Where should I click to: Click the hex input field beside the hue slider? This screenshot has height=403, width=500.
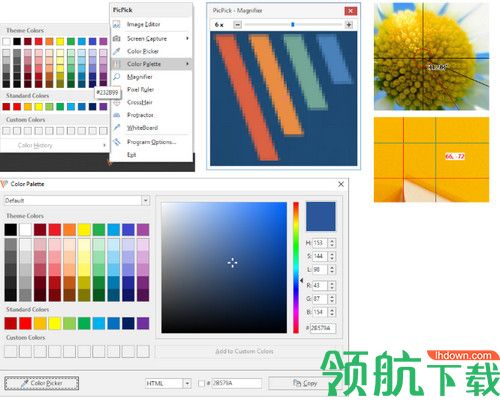click(x=323, y=328)
